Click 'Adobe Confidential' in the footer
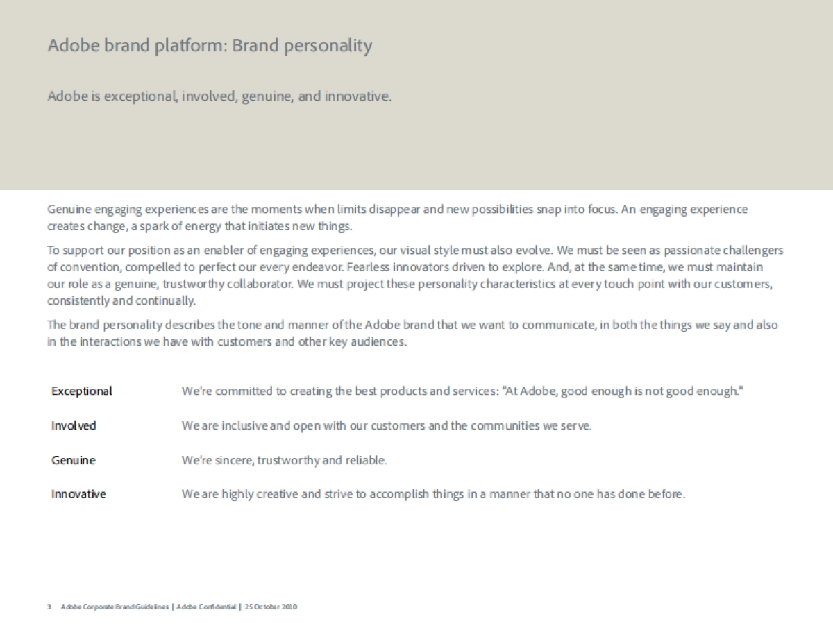The width and height of the screenshot is (833, 644). point(206,607)
